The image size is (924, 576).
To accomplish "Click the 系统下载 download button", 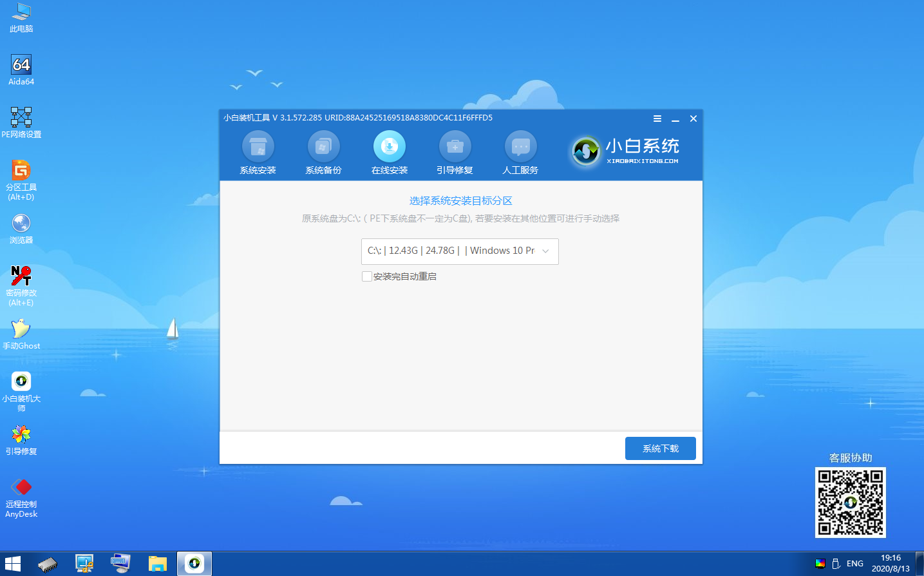I will tap(660, 448).
